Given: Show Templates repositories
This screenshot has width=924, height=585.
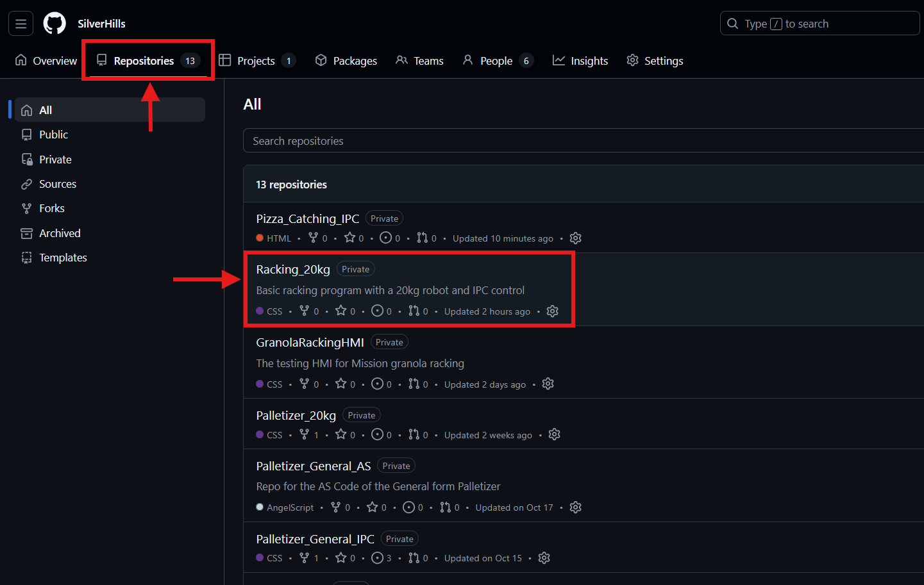Looking at the screenshot, I should pyautogui.click(x=110, y=258).
